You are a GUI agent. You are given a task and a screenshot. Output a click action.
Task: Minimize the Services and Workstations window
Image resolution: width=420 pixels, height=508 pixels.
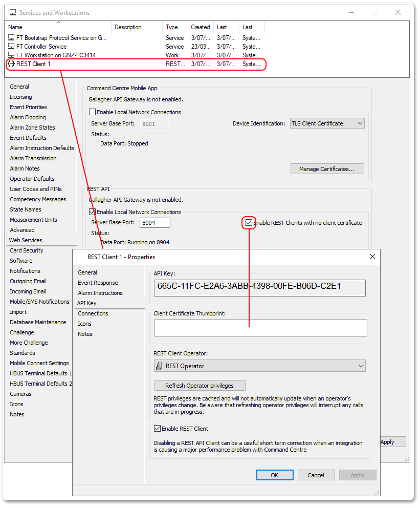click(351, 13)
